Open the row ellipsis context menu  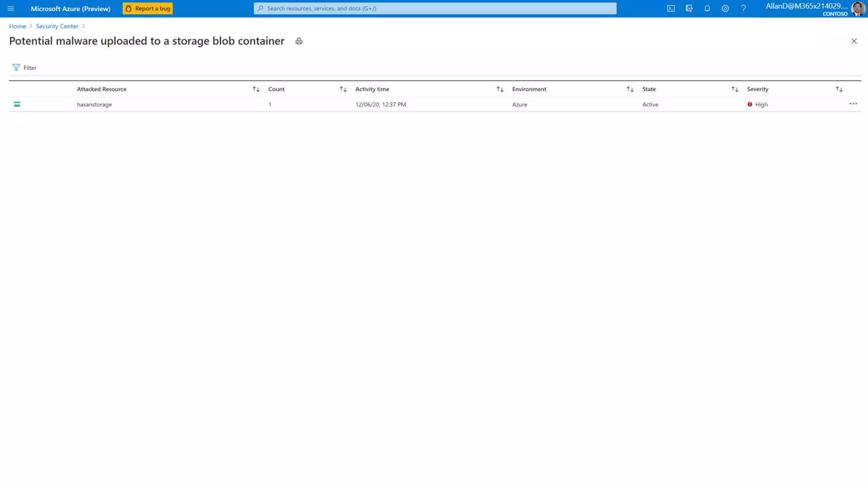point(853,104)
